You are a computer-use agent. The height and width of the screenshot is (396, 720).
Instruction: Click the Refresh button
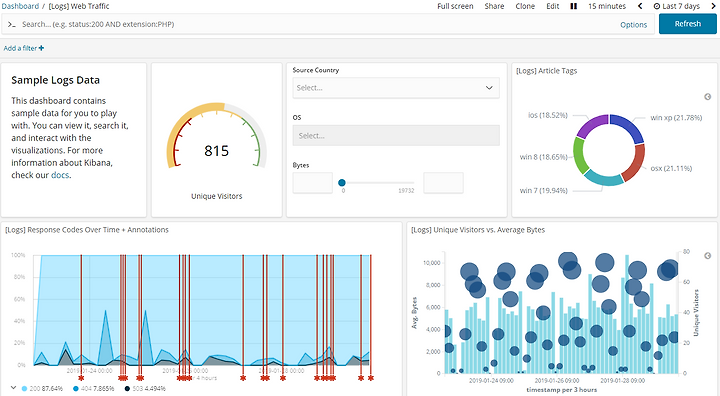point(687,24)
